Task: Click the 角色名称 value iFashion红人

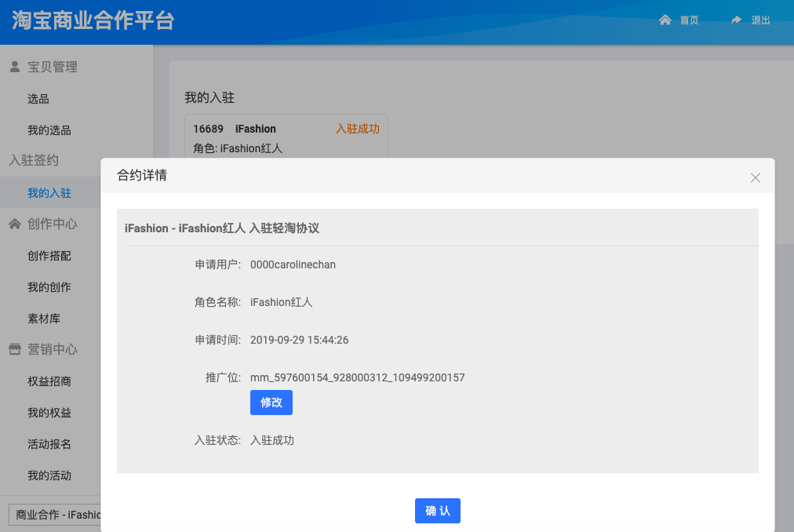Action: (x=281, y=302)
